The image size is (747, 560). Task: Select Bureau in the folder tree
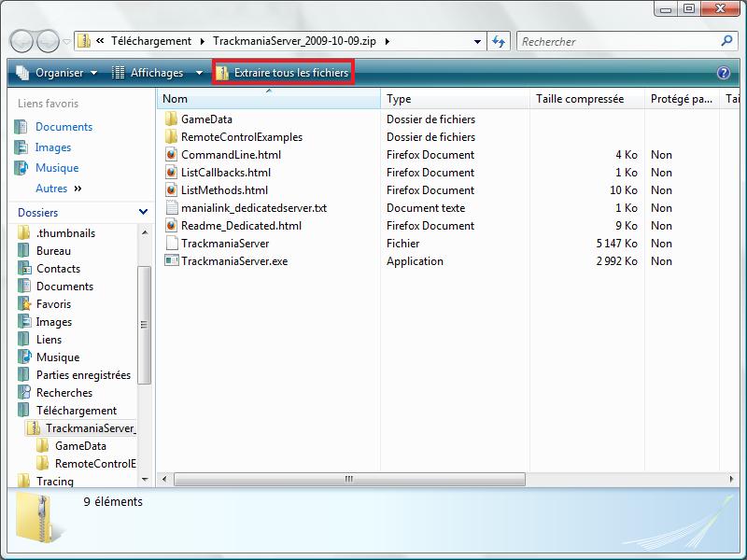tap(53, 250)
